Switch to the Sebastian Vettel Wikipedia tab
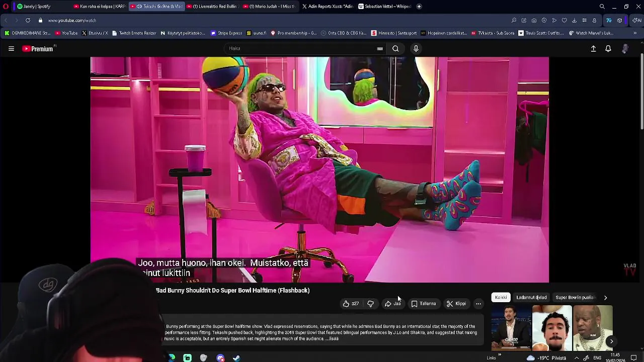This screenshot has height=362, width=644. pyautogui.click(x=384, y=7)
